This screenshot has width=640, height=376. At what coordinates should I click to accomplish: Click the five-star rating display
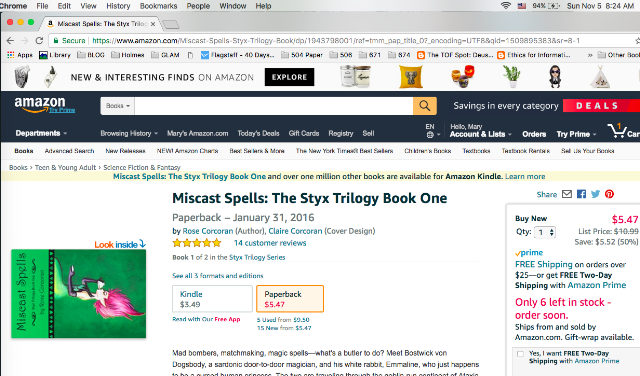pos(197,243)
